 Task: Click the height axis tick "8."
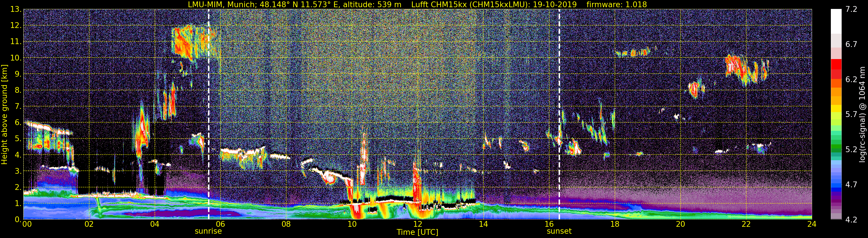(18, 90)
